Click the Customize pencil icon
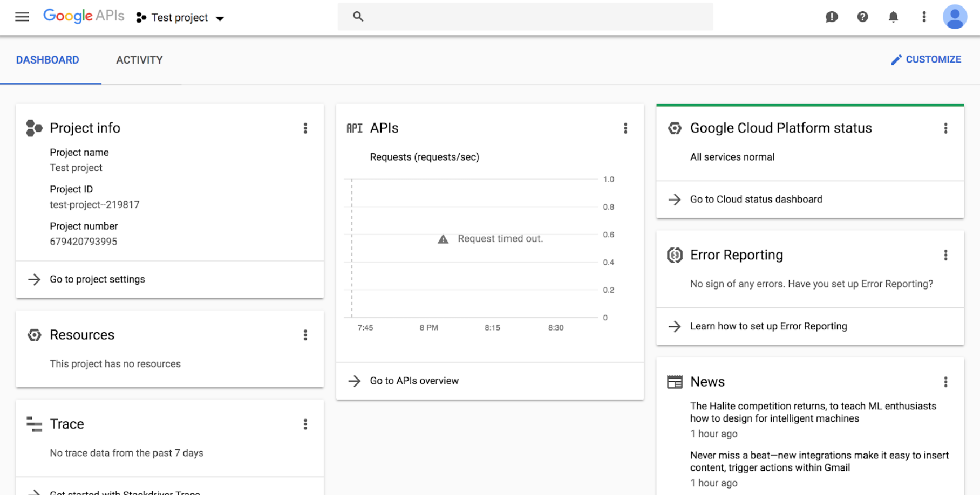Screen dimensions: 980x495 click(x=896, y=60)
